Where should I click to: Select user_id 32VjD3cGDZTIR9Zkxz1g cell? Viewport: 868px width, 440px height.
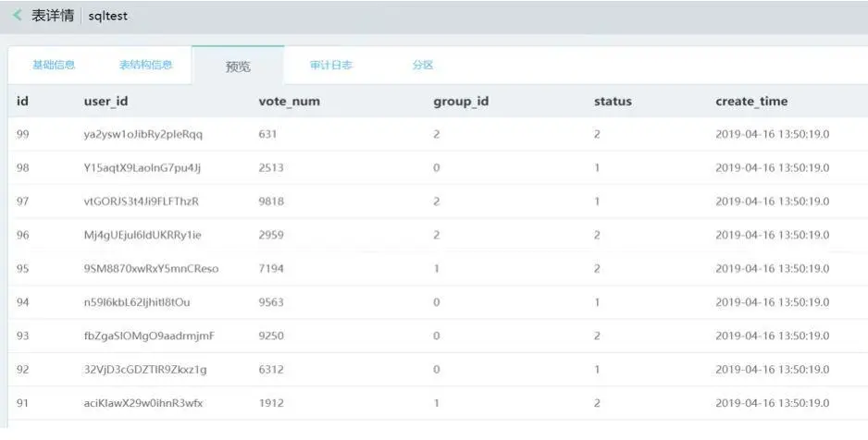[x=145, y=370]
